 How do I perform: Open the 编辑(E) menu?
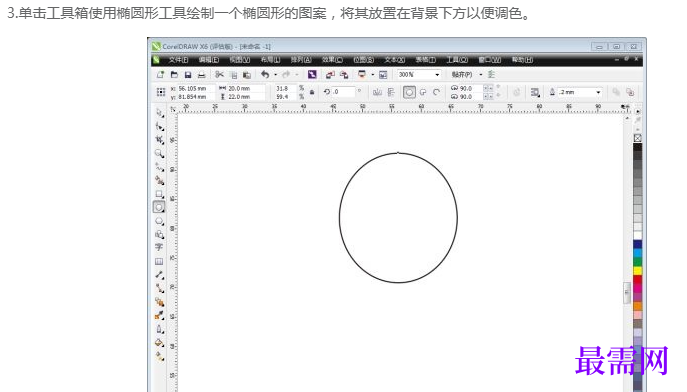tap(209, 60)
